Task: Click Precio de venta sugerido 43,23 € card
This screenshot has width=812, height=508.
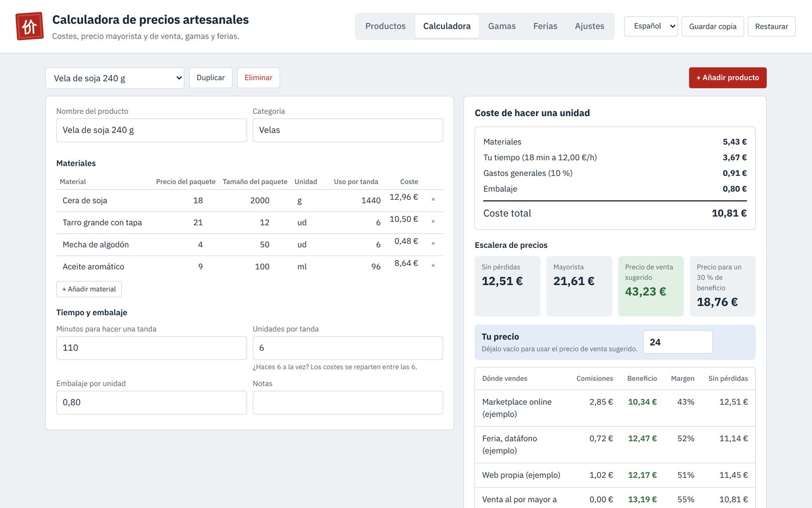Action: coord(651,286)
